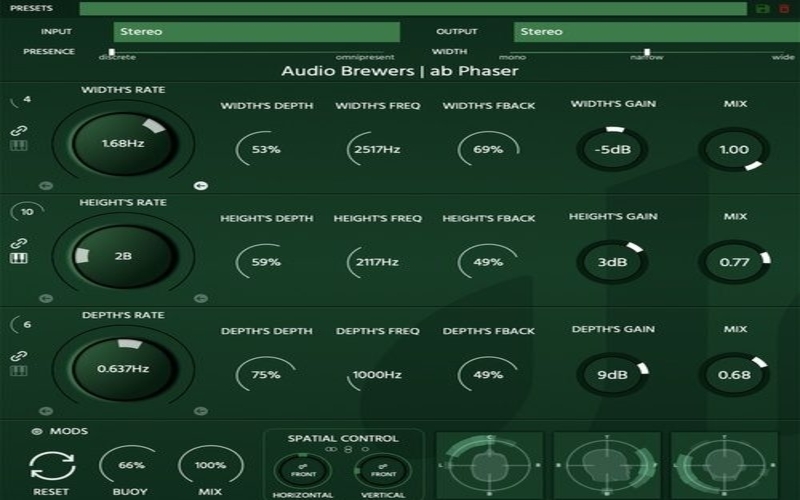Open the Presets bar
Image resolution: width=800 pixels, height=500 pixels.
pos(413,9)
